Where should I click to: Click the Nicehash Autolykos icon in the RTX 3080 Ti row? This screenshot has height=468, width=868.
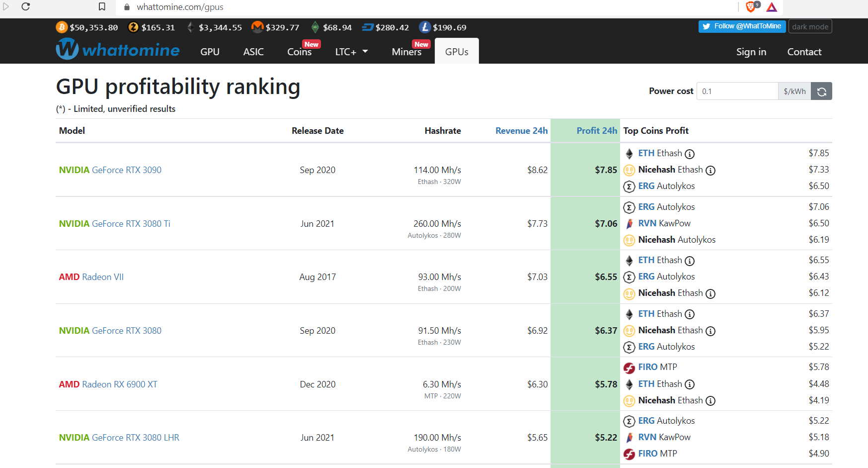(629, 240)
